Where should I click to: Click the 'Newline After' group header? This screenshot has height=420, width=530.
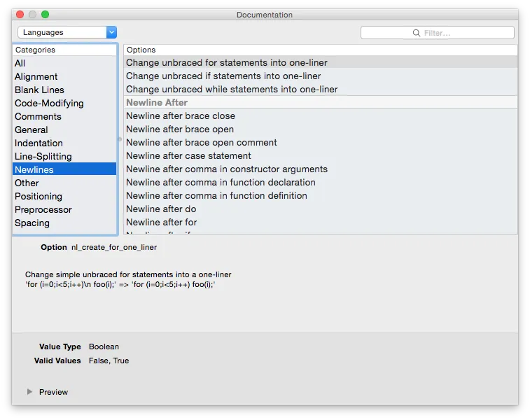(x=321, y=102)
